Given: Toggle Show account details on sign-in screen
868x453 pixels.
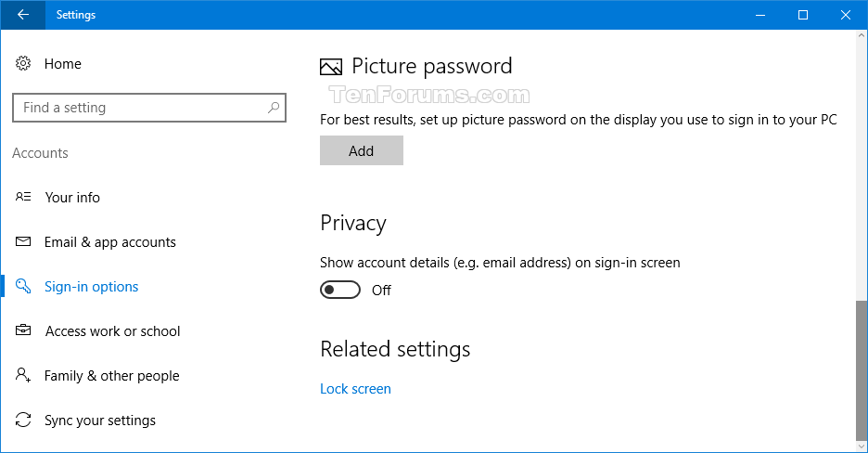Looking at the screenshot, I should click(x=340, y=290).
